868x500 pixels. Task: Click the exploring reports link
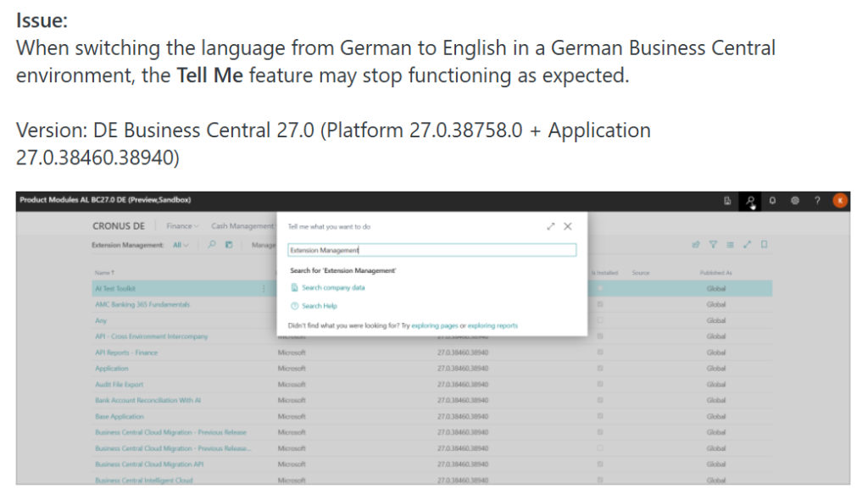[x=492, y=325]
